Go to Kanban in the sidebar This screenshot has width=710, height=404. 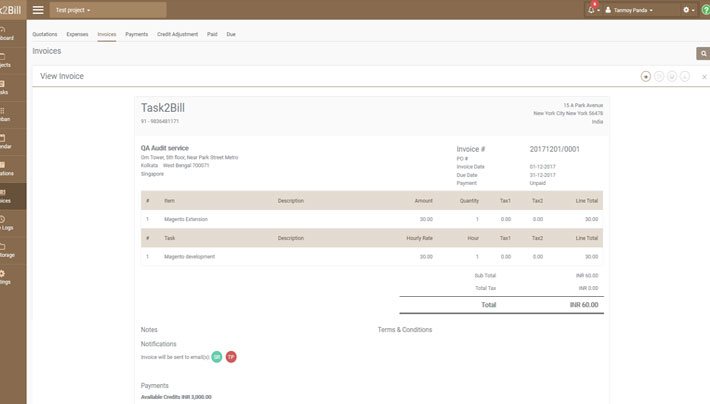6,115
